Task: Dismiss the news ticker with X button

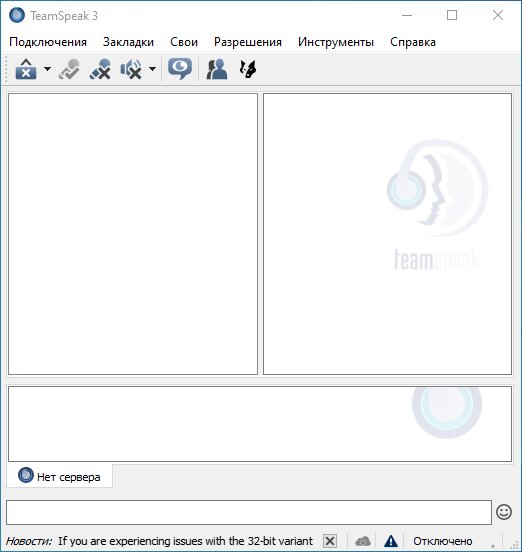Action: pos(330,541)
